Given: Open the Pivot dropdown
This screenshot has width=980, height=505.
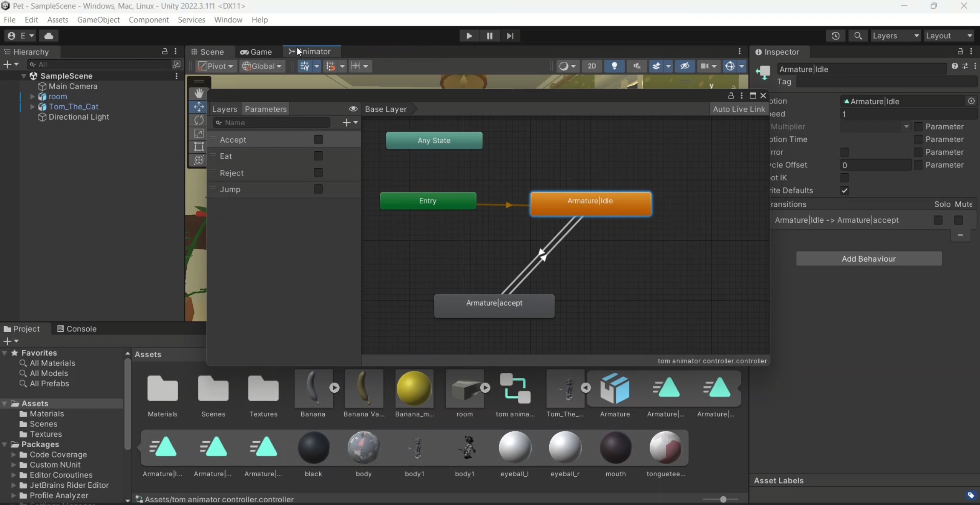Looking at the screenshot, I should click(216, 66).
